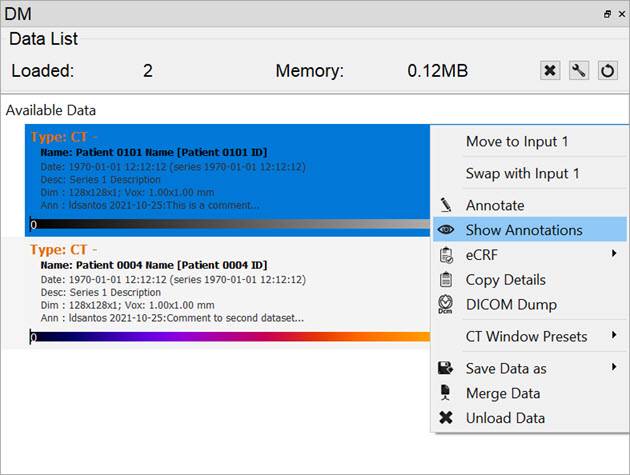Expand the eCRF submenu arrow

[x=614, y=255]
